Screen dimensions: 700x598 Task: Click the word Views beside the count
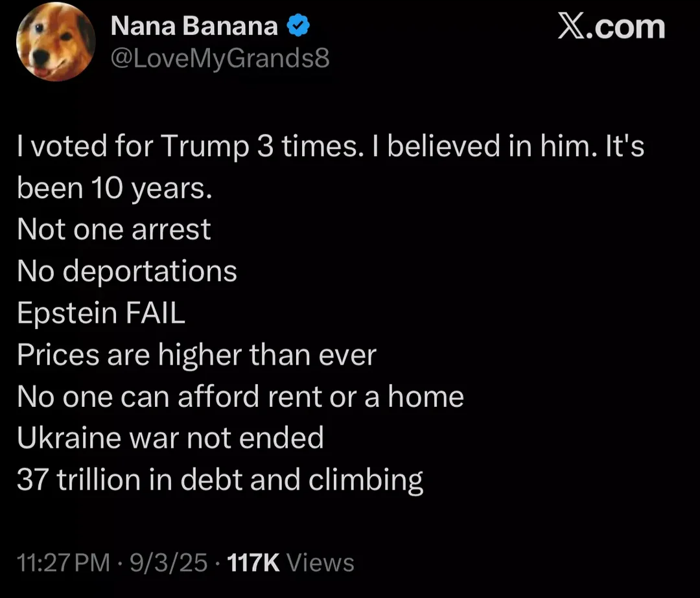pyautogui.click(x=320, y=562)
